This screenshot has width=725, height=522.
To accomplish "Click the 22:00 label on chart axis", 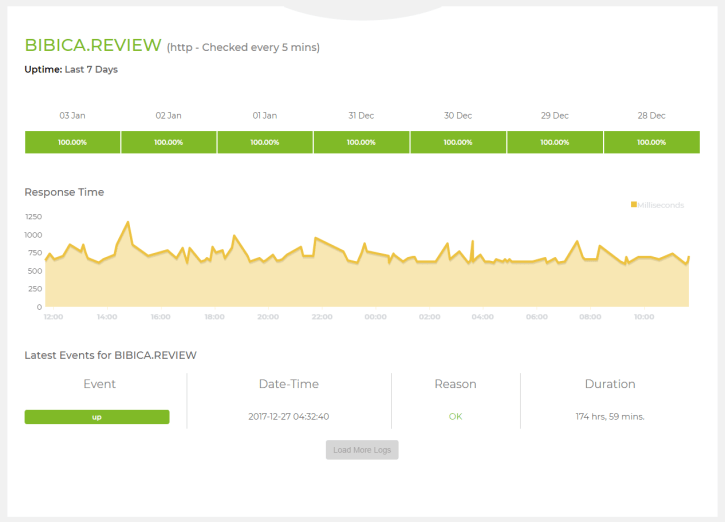I will pyautogui.click(x=322, y=317).
